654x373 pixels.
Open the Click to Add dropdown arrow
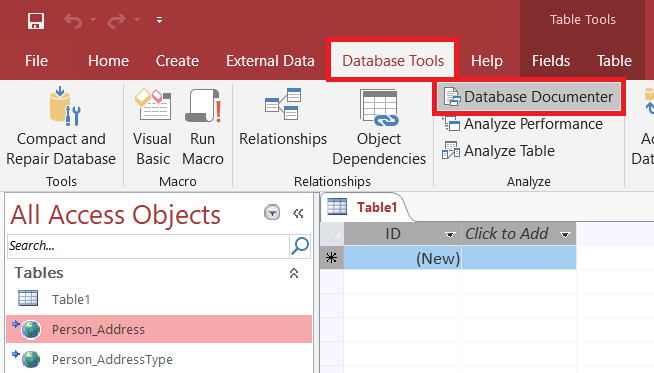coord(565,235)
